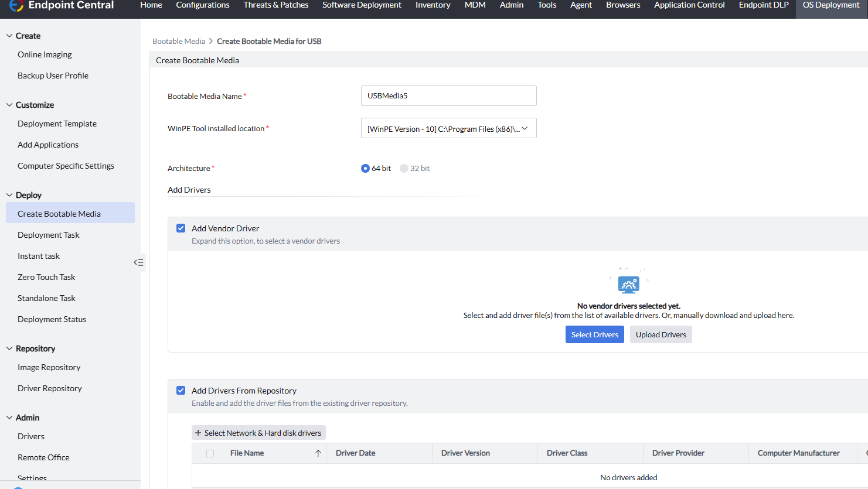Open Instant task in sidebar
The width and height of the screenshot is (868, 489).
(39, 256)
